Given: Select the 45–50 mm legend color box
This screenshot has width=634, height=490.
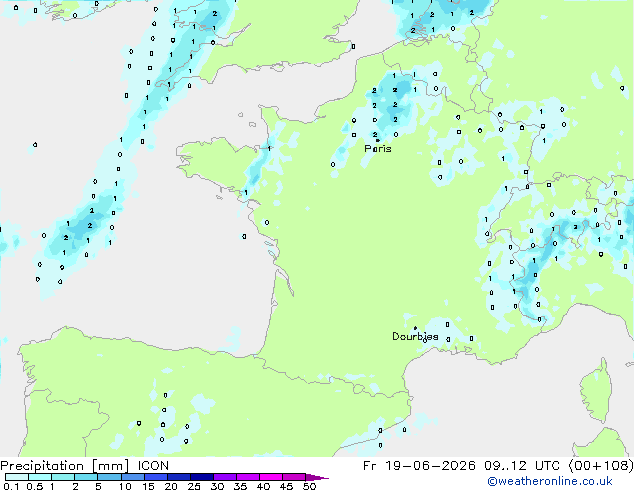Looking at the screenshot, I should tap(294, 477).
